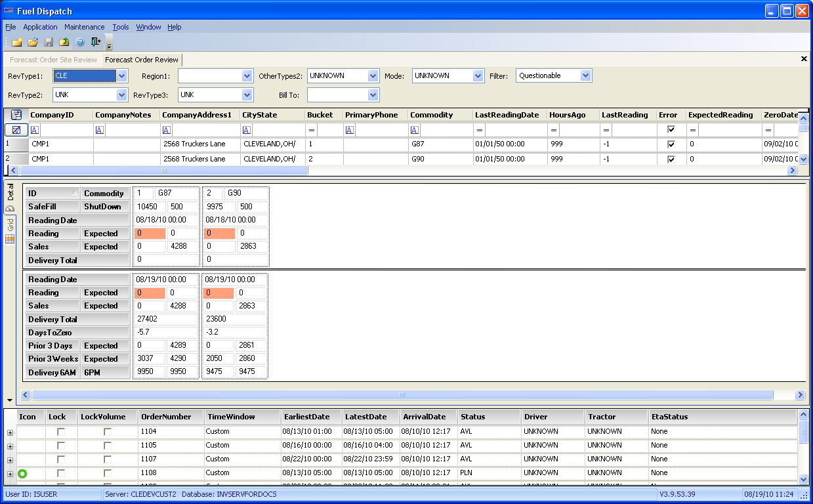Click the open folder toolbar icon

pyautogui.click(x=33, y=43)
